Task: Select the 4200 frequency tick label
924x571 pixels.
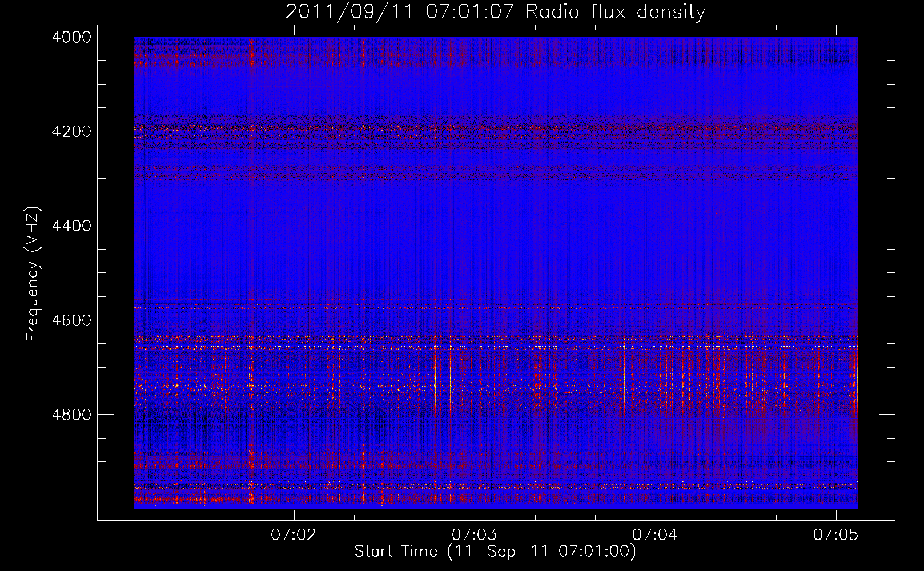Action: point(71,131)
